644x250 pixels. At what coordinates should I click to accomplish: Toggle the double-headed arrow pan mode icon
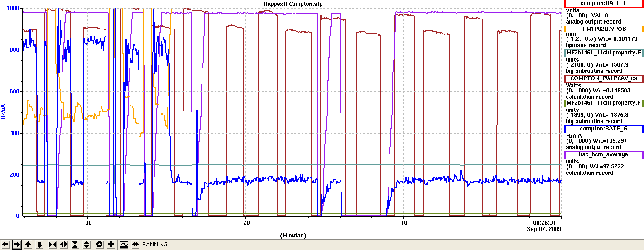(x=135, y=245)
